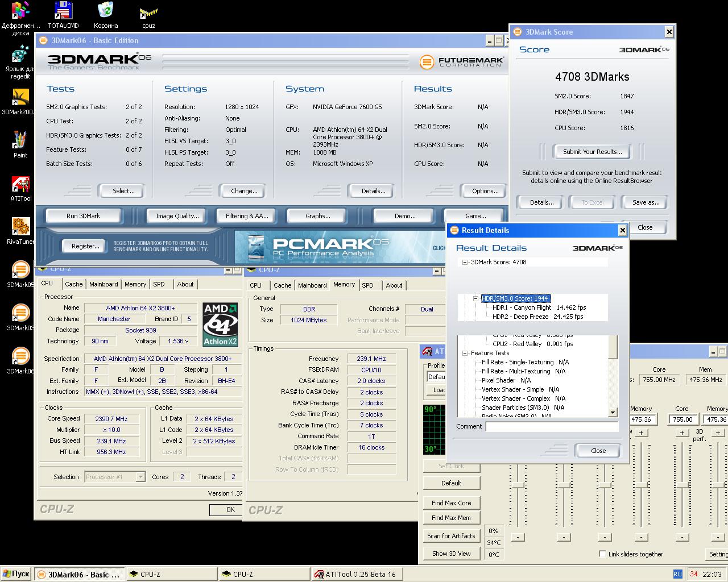This screenshot has width=728, height=582.
Task: Click the red 34 temperature tray icon
Action: [x=693, y=574]
